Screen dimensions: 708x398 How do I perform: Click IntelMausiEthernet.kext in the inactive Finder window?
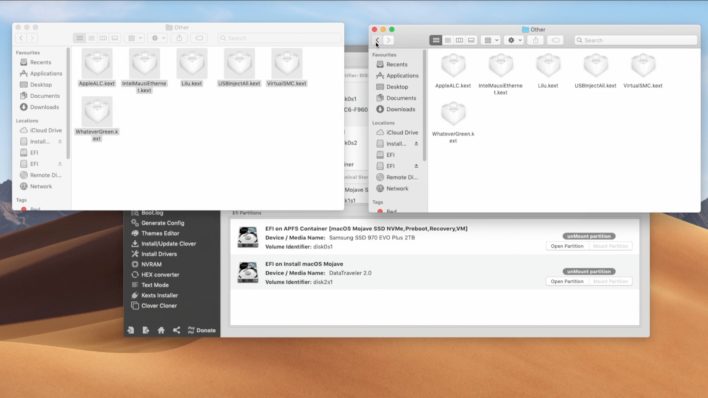pos(144,71)
